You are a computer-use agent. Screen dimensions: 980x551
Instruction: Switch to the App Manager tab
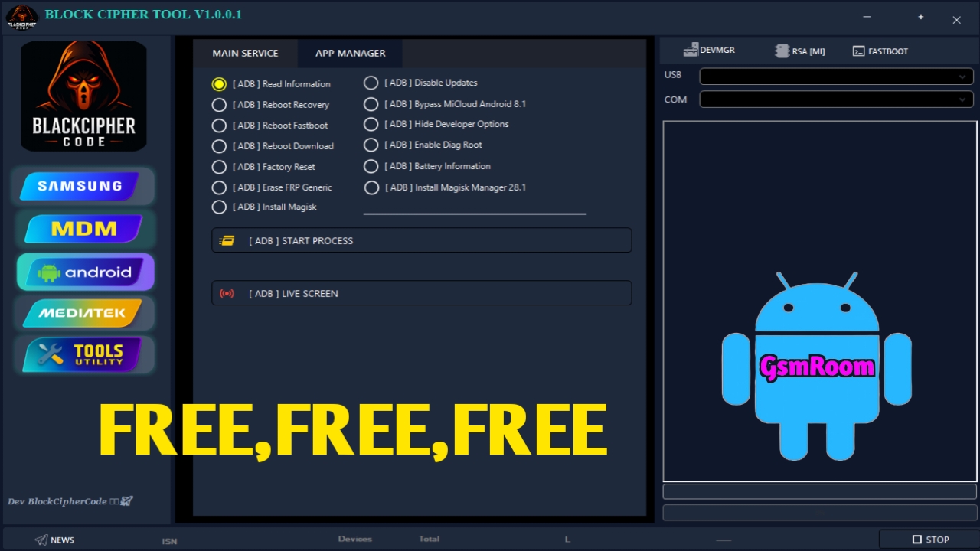(x=350, y=53)
